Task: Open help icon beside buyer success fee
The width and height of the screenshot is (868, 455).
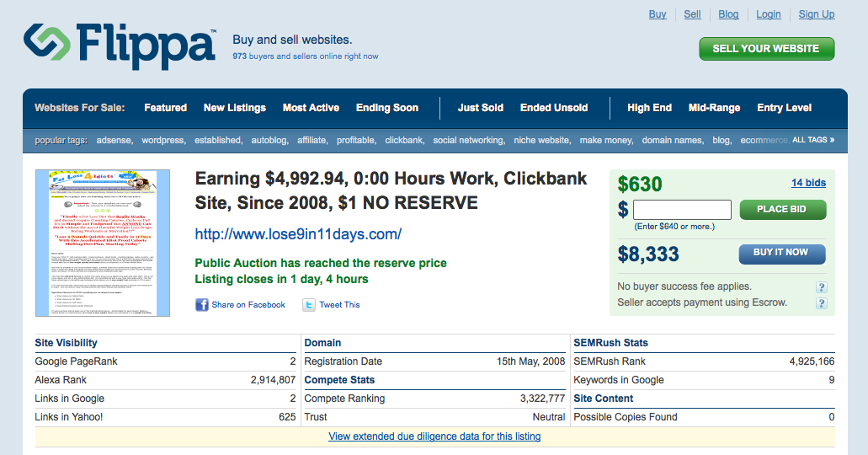Action: click(x=821, y=287)
